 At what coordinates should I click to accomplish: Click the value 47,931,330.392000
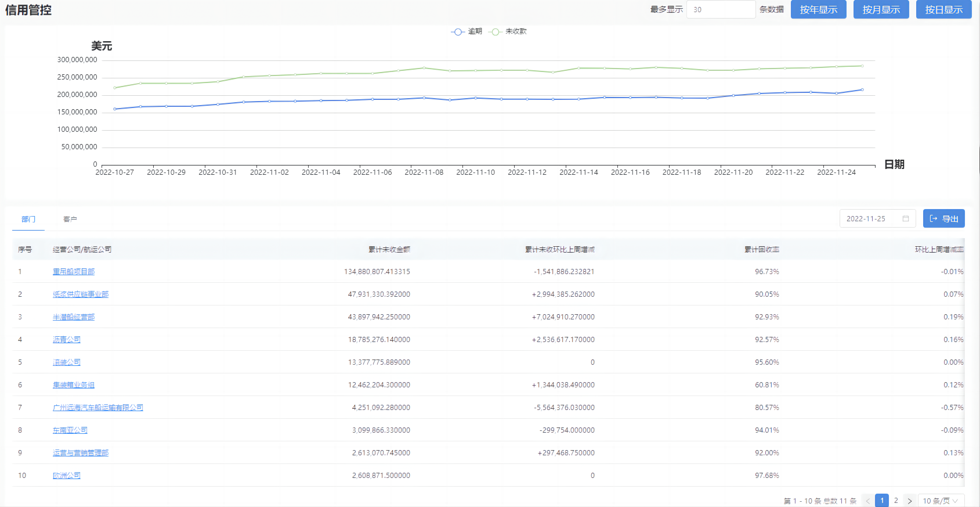379,294
